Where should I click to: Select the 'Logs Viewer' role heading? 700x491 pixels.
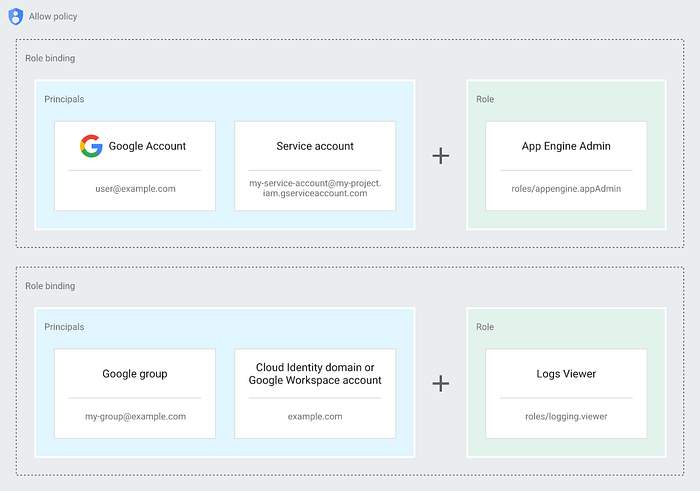[x=566, y=374]
